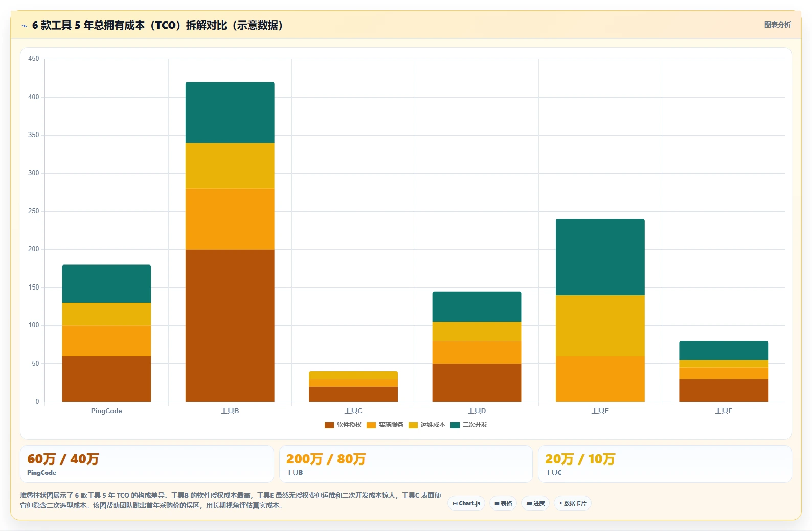This screenshot has height=531, width=812.
Task: Click the 工具E x-axis label
Action: tap(600, 411)
